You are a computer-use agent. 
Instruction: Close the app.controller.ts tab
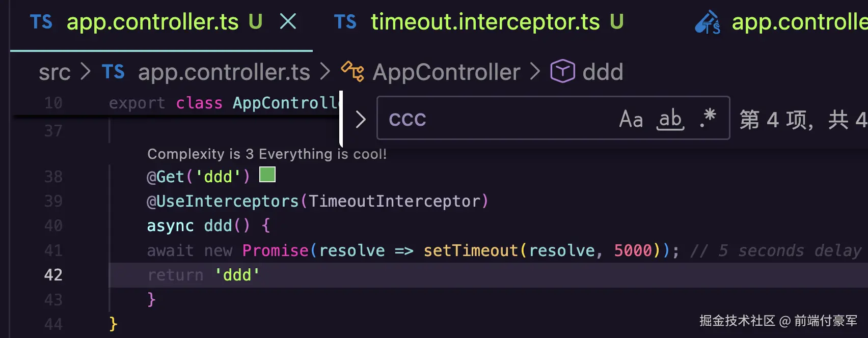(x=288, y=21)
